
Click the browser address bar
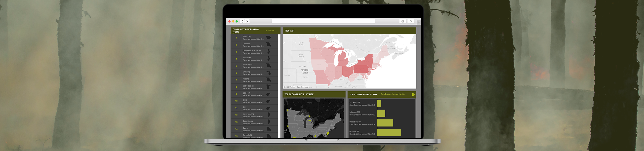tap(323, 21)
